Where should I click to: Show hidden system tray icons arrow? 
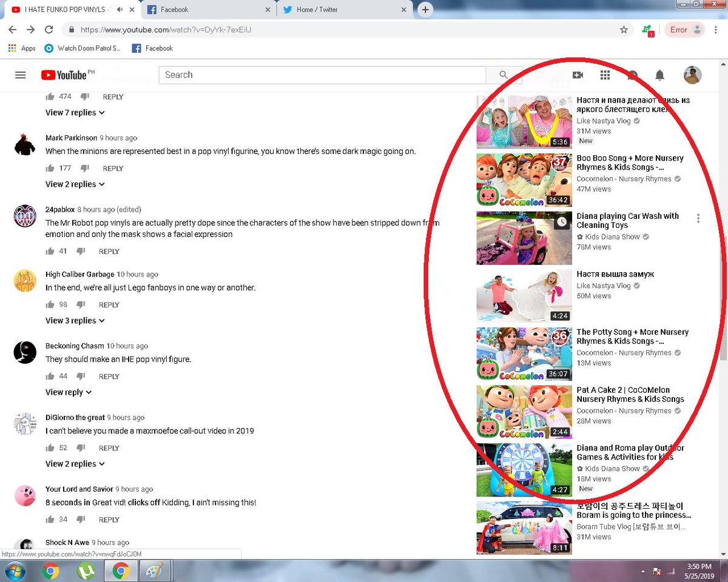tap(643, 571)
